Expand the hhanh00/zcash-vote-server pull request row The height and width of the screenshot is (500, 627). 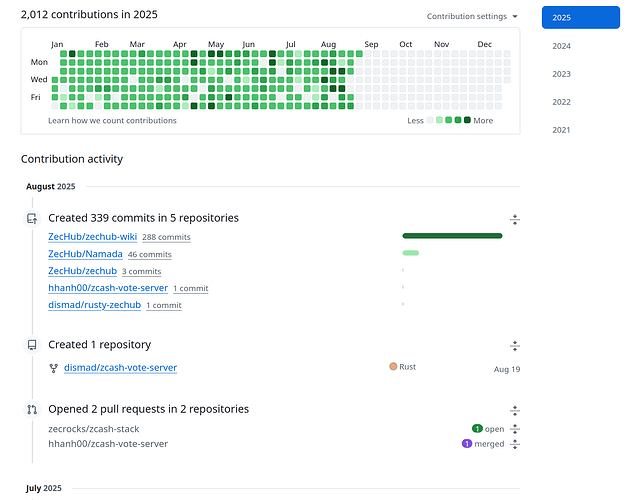tap(515, 444)
